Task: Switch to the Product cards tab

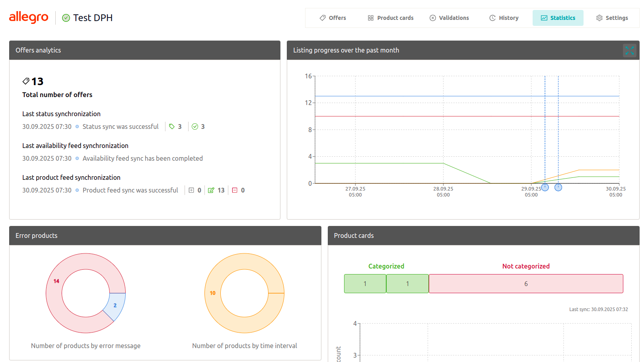Action: pyautogui.click(x=390, y=18)
